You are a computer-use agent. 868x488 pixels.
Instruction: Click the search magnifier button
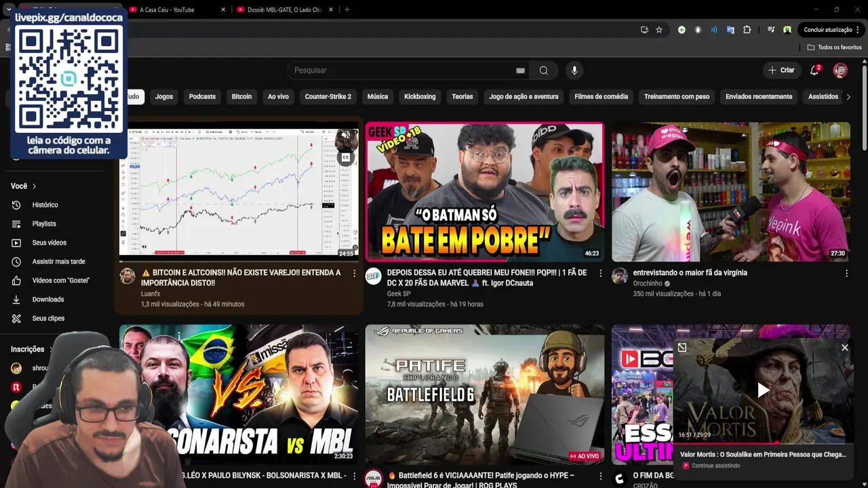(544, 70)
